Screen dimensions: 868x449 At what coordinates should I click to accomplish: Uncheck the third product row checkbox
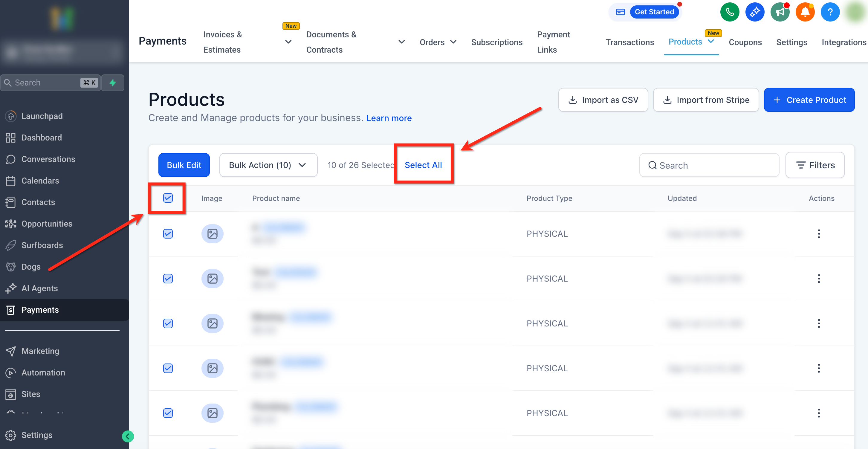[168, 323]
